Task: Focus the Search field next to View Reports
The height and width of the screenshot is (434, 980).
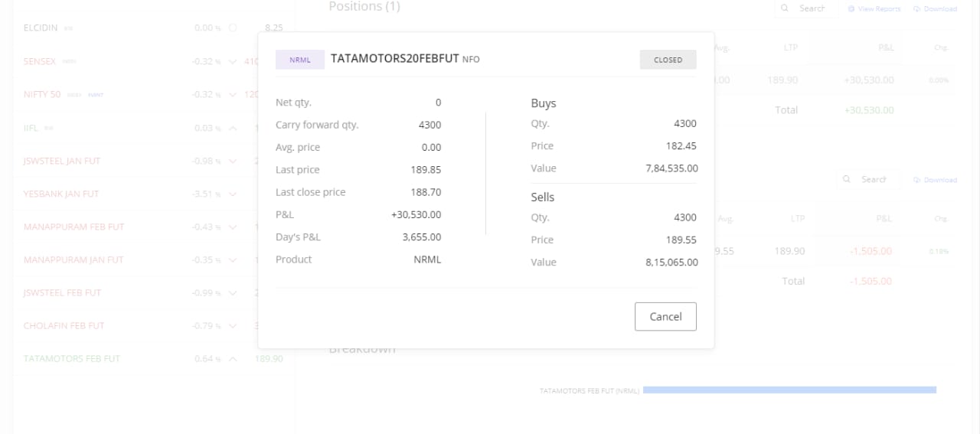Action: click(x=806, y=8)
